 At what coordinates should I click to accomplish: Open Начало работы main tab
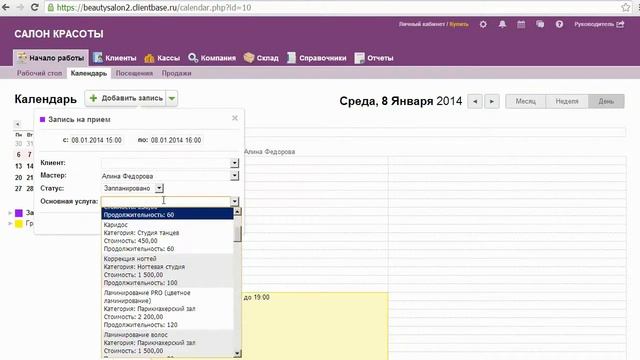51,58
